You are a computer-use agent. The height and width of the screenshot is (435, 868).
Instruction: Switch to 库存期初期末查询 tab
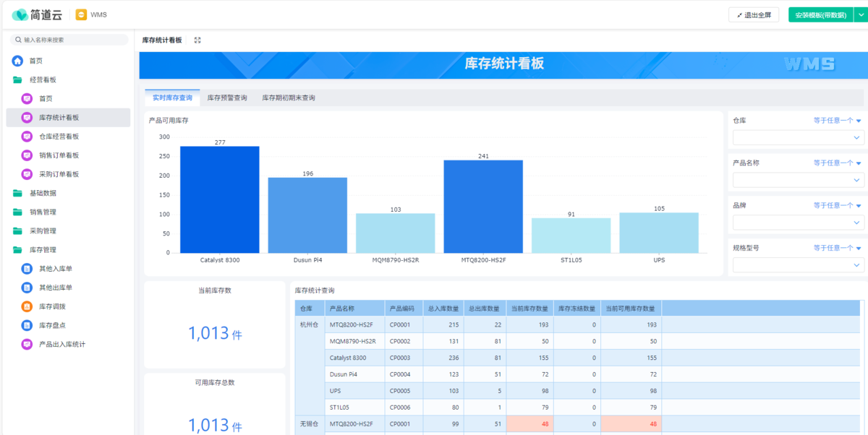tap(289, 98)
